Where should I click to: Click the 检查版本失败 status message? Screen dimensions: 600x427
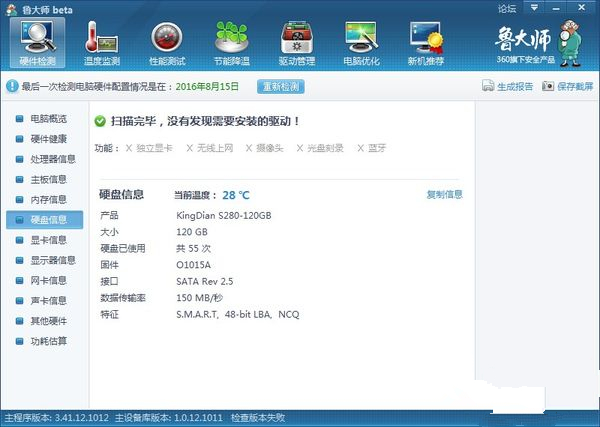click(258, 418)
